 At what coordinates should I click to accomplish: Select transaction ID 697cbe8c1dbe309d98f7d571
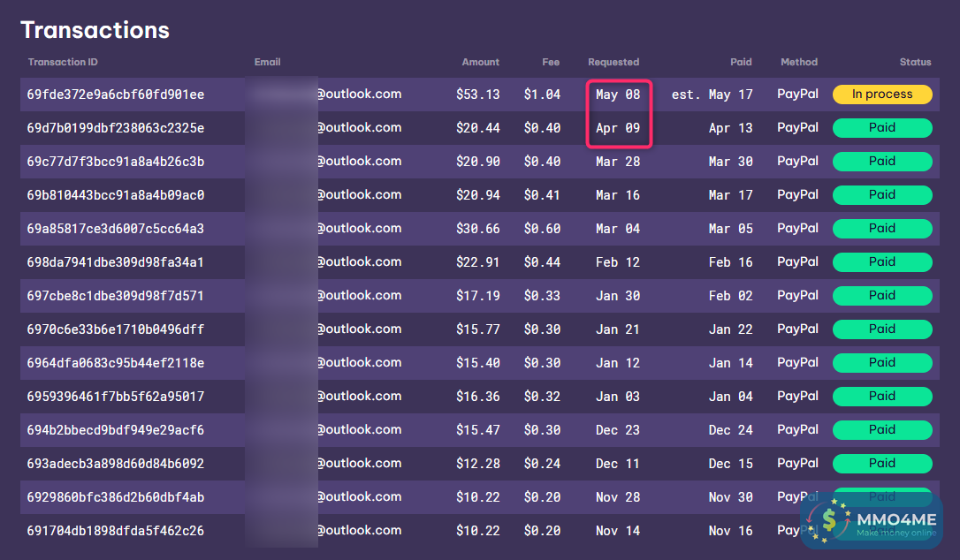point(116,296)
